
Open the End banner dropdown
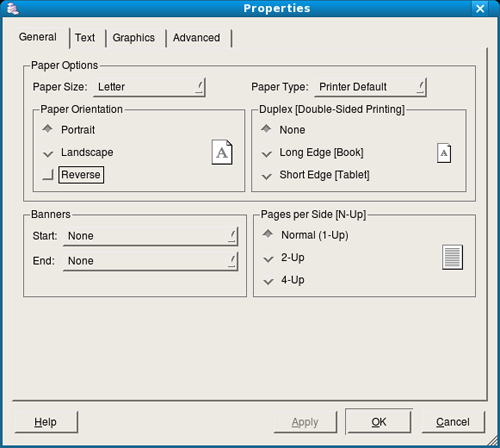150,261
